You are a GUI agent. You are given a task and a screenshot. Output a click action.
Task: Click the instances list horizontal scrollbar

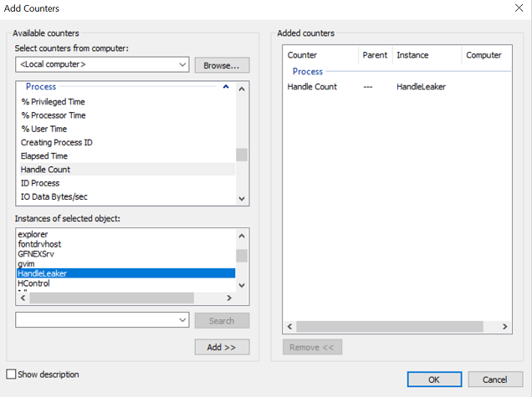[110, 298]
